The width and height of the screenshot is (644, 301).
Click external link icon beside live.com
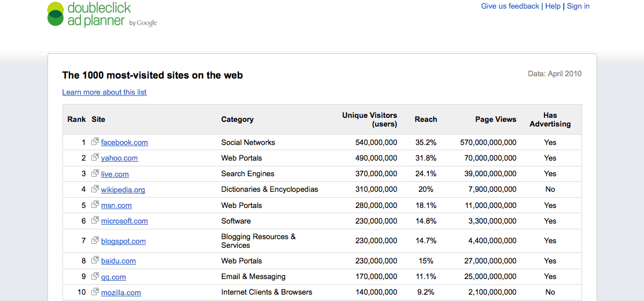tap(95, 173)
